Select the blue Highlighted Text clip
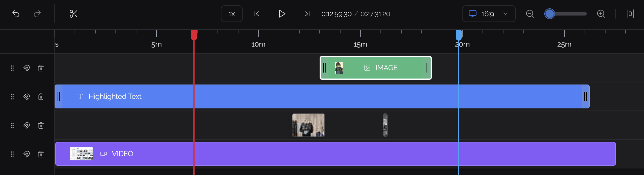The height and width of the screenshot is (175, 644). coord(298,96)
